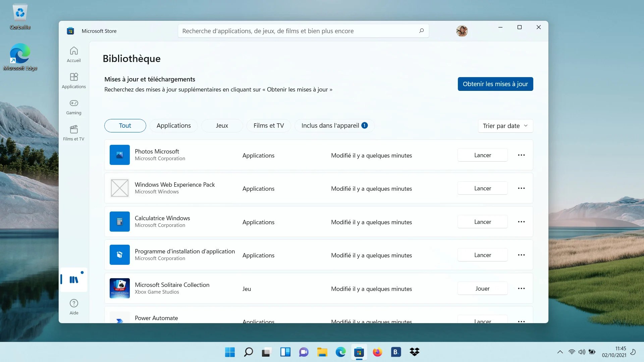Image resolution: width=644 pixels, height=362 pixels.
Task: Open the Windows Start menu
Action: (x=230, y=352)
